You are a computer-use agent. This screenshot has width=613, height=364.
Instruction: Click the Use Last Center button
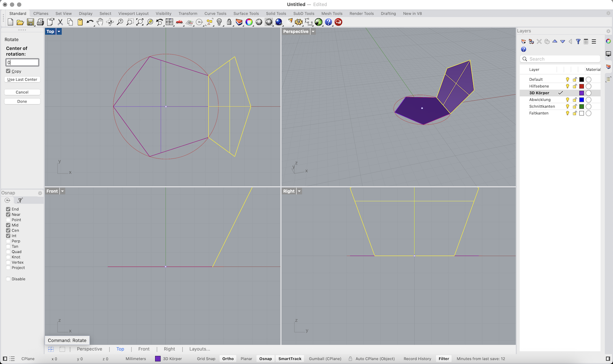click(22, 80)
